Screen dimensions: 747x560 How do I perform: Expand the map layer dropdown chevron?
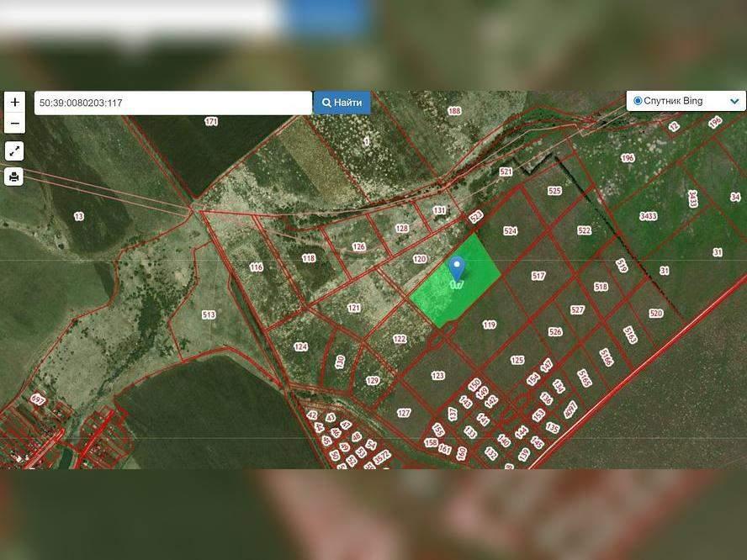coord(734,102)
